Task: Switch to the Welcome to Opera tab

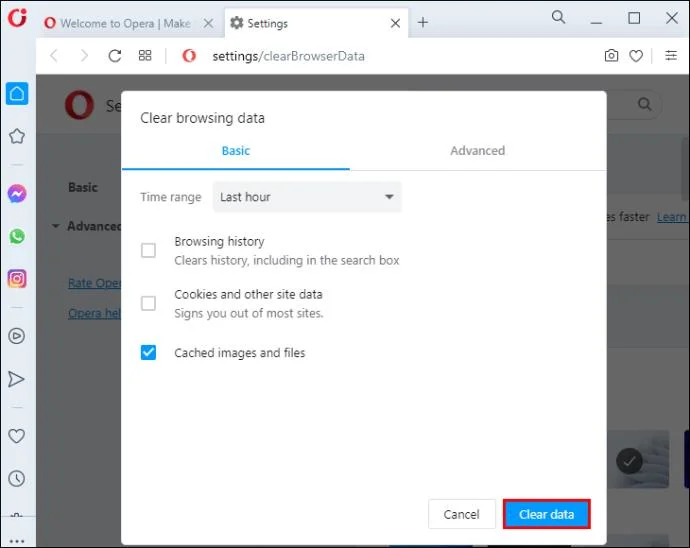Action: [x=125, y=23]
